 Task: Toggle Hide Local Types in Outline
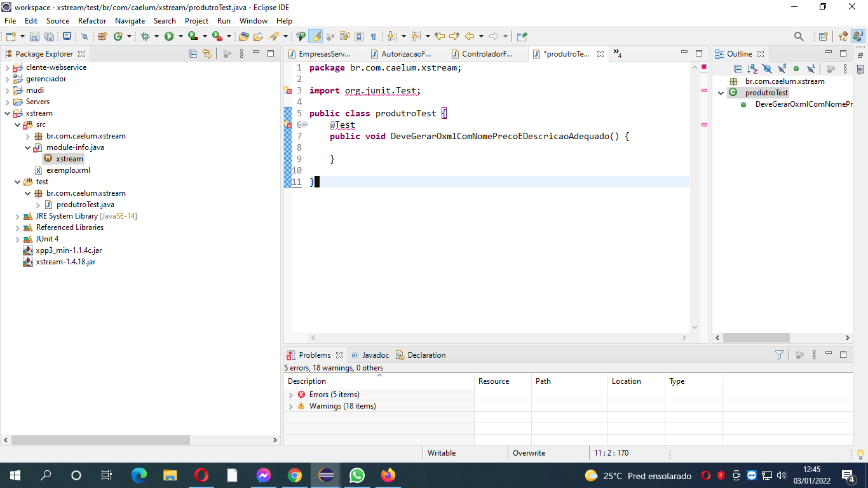tap(811, 69)
